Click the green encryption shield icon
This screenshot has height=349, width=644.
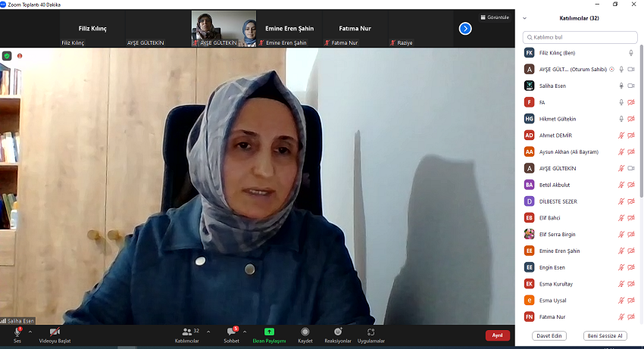8,55
